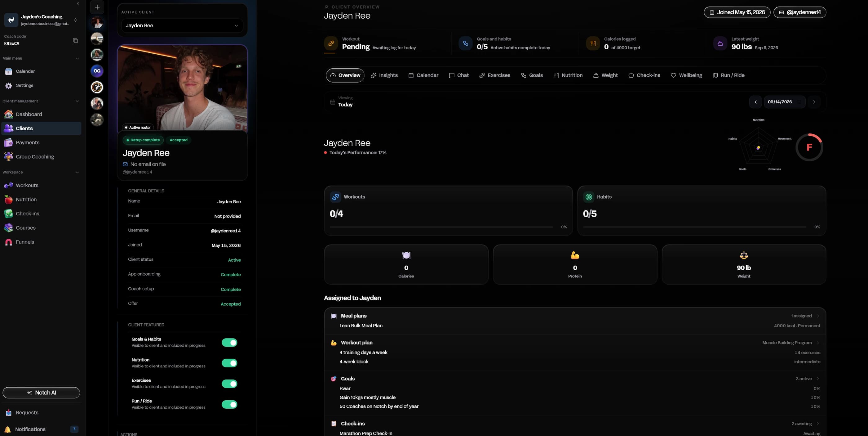Screen dimensions: 868x436
Task: Click the Joined May 15, 2026 pill
Action: point(737,12)
